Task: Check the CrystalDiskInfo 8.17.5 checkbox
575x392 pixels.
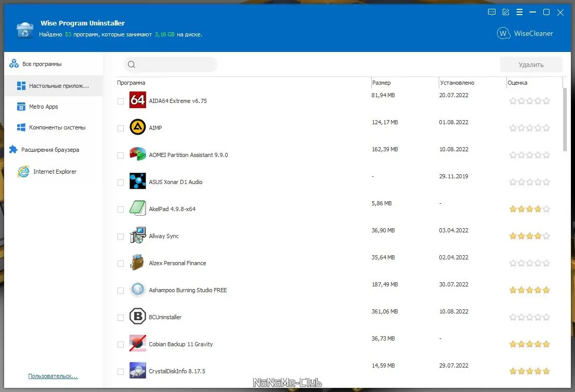Action: pyautogui.click(x=120, y=372)
